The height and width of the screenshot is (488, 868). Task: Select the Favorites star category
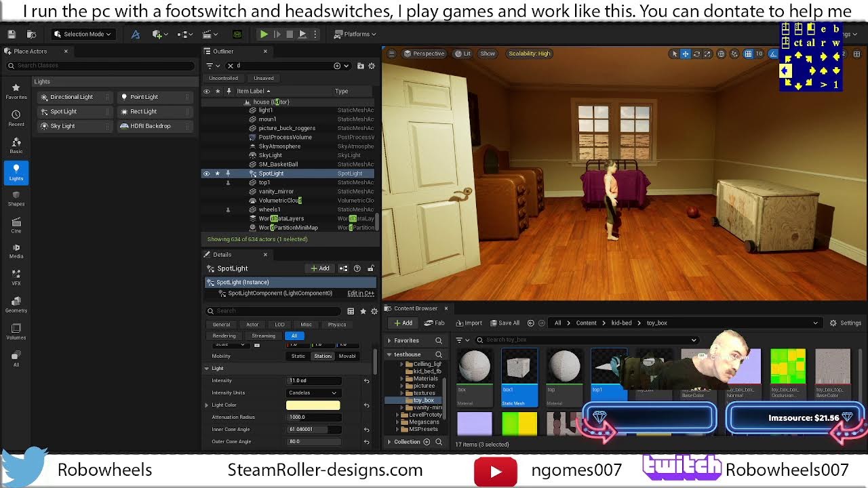click(x=16, y=91)
